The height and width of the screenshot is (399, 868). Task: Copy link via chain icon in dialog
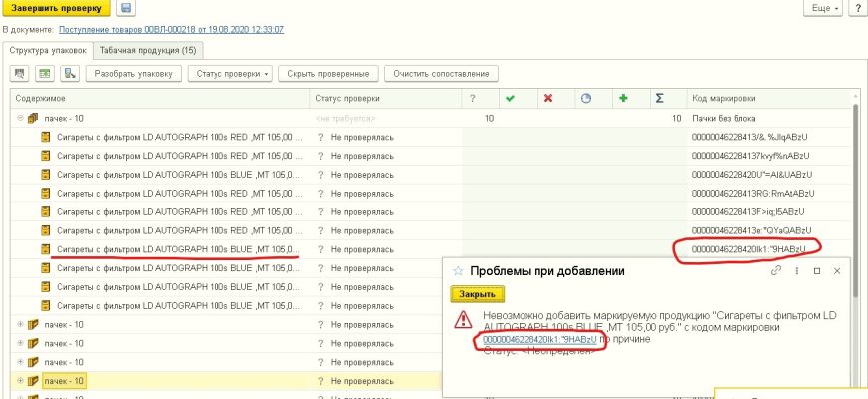(x=776, y=270)
